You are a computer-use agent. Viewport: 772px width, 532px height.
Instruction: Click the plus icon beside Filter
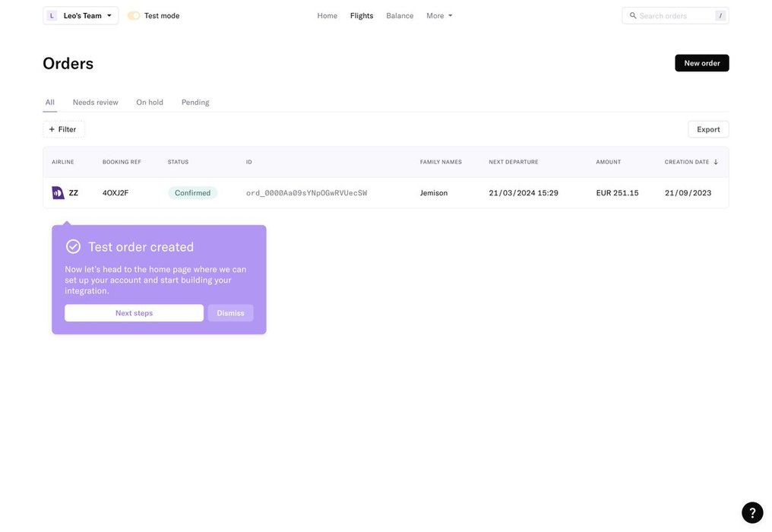pyautogui.click(x=52, y=130)
